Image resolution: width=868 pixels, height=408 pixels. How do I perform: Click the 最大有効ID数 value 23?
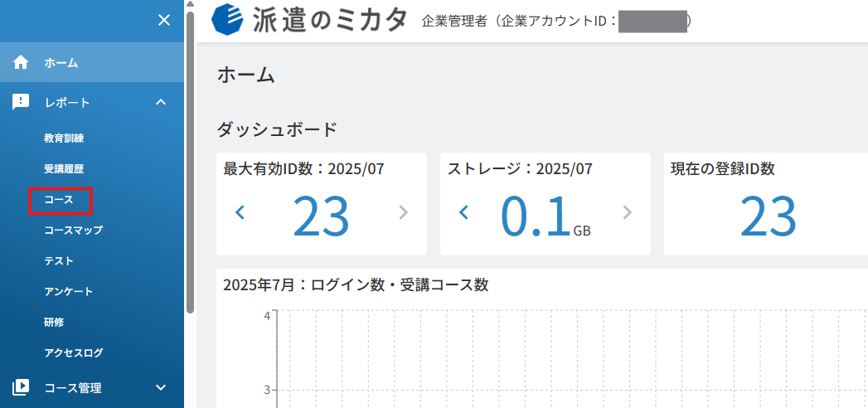coord(321,216)
